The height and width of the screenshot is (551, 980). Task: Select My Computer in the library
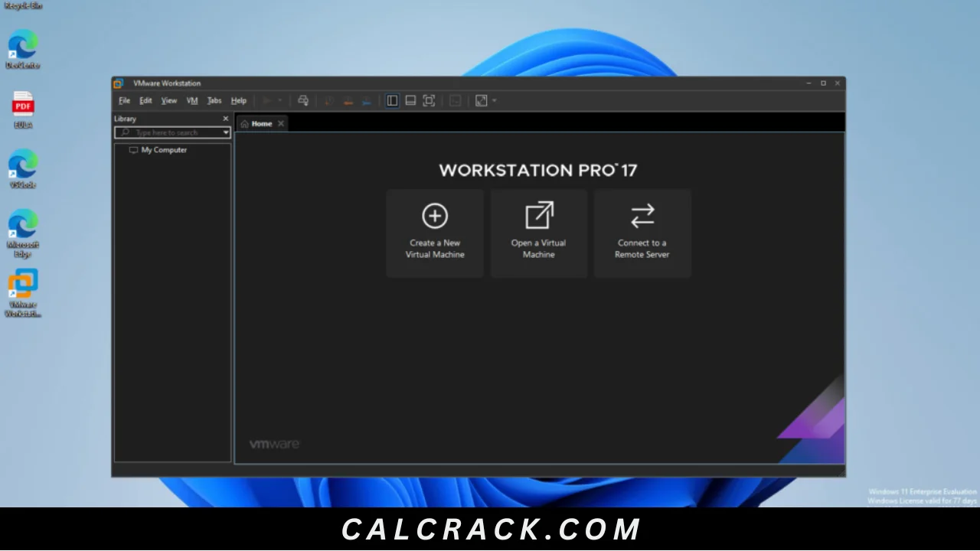158,150
